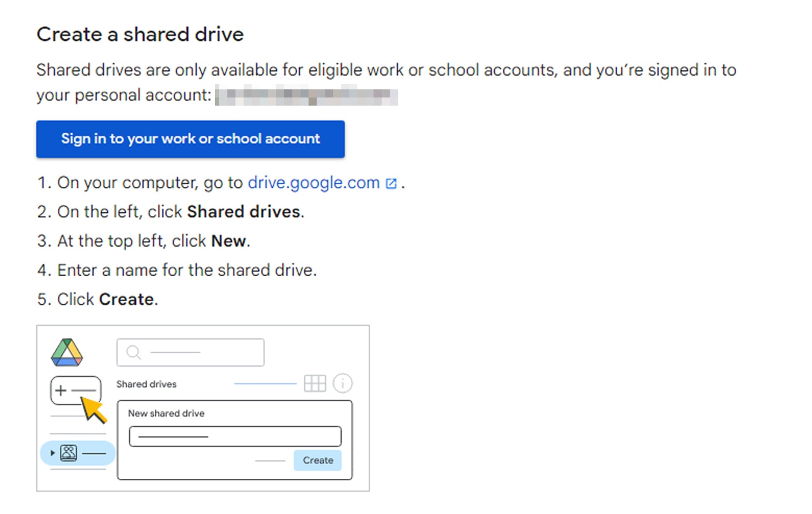This screenshot has height=514, width=812.
Task: Open the drive.google.com link
Action: [313, 183]
